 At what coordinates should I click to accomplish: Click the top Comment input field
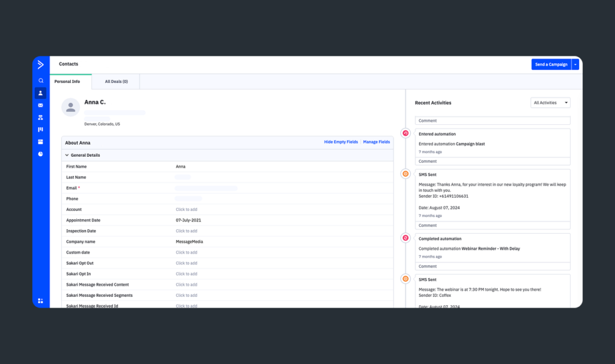tap(492, 121)
